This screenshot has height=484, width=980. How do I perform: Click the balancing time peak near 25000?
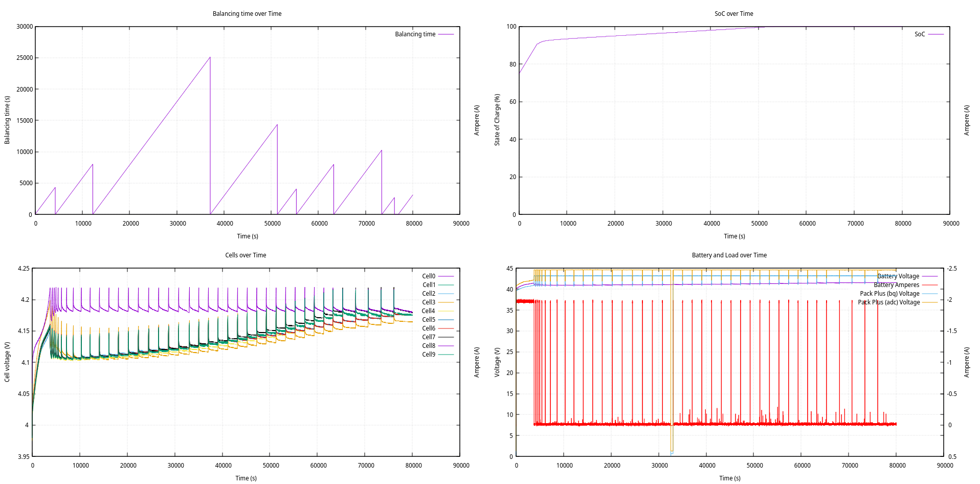point(210,57)
